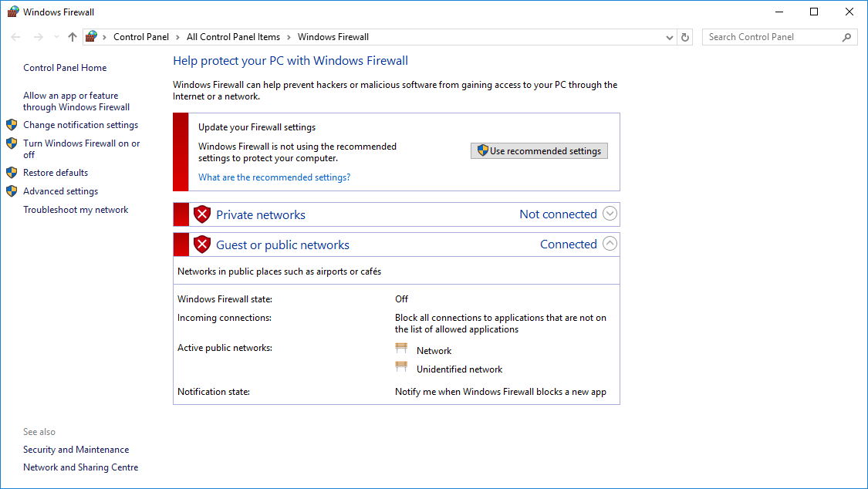
Task: Click the Private networks heading
Action: [x=261, y=214]
